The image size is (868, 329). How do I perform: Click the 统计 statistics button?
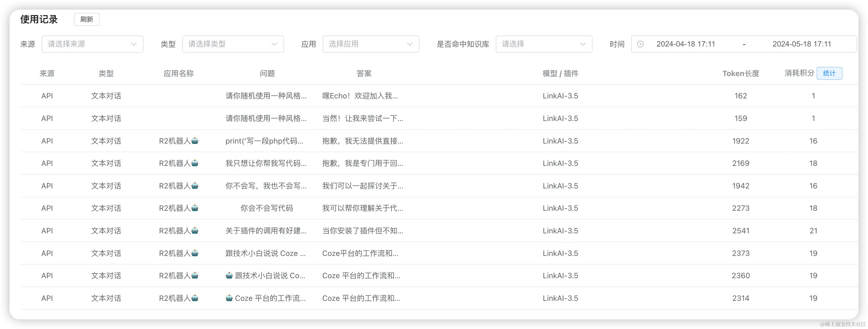(x=829, y=73)
